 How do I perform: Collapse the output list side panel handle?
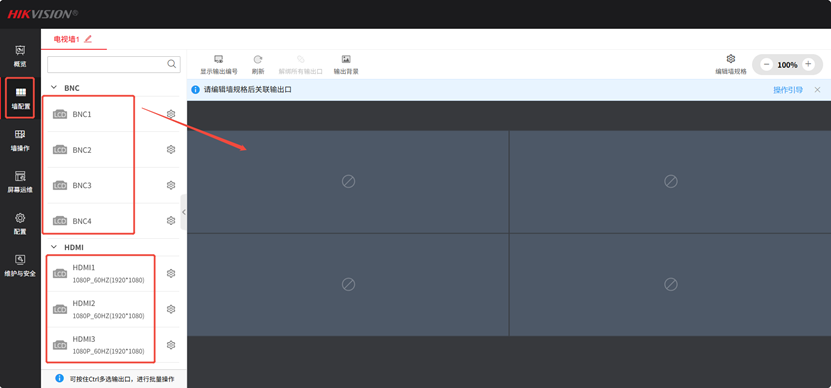point(183,212)
